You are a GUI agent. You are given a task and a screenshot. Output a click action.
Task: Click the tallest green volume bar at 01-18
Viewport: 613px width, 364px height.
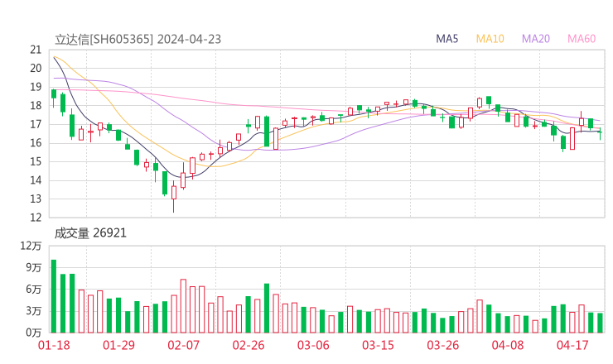(x=54, y=296)
